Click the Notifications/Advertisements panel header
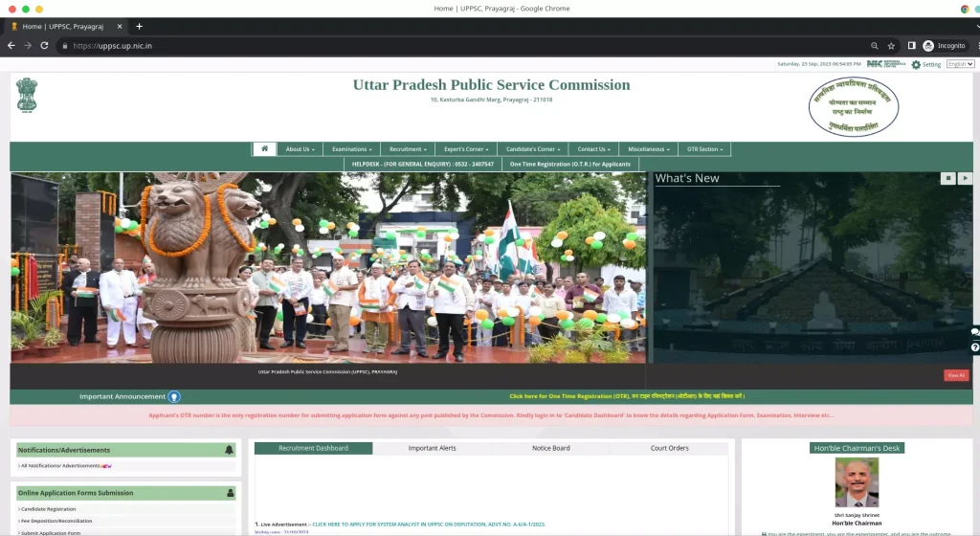The height and width of the screenshot is (536, 980). coord(125,450)
